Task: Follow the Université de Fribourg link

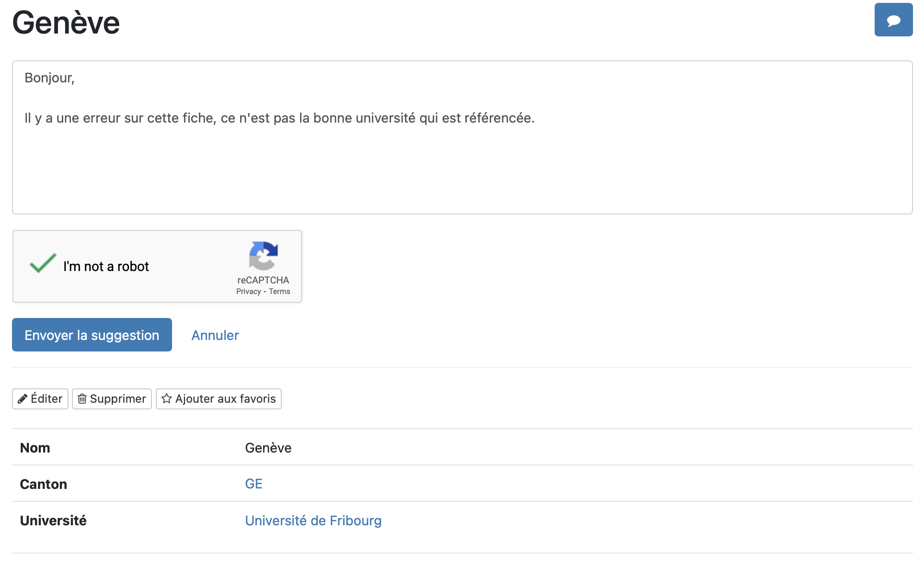Action: point(313,521)
